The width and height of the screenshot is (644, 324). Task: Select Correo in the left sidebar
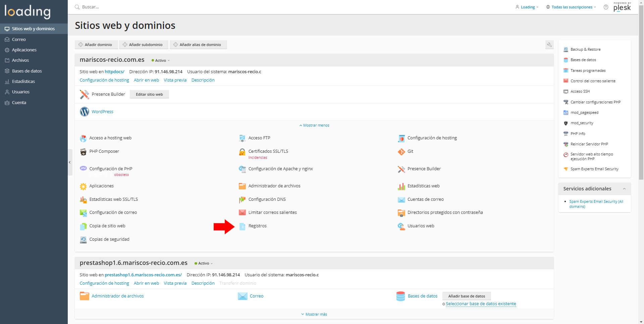pyautogui.click(x=19, y=39)
